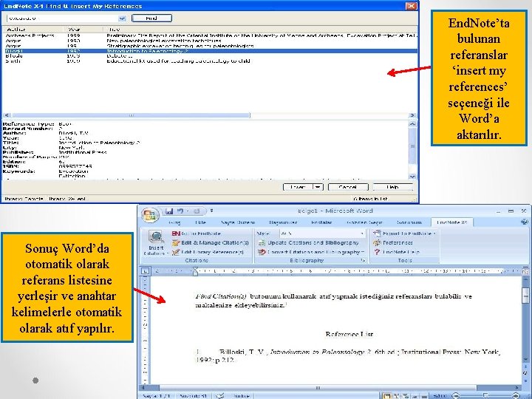Screen dimensions: 532x399
Task: Click Convert Citations and Bibliography icon
Action: click(x=262, y=252)
